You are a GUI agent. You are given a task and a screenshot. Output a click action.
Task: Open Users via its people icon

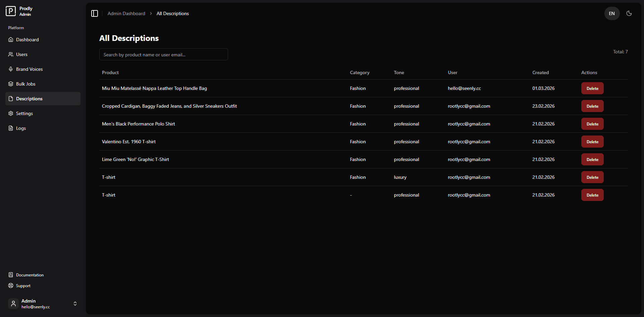(x=11, y=54)
